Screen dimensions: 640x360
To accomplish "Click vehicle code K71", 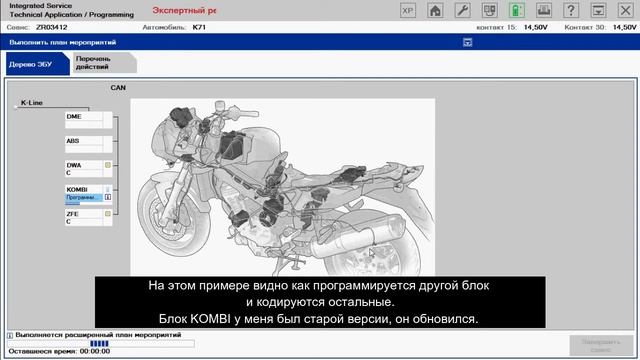I will pos(199,27).
